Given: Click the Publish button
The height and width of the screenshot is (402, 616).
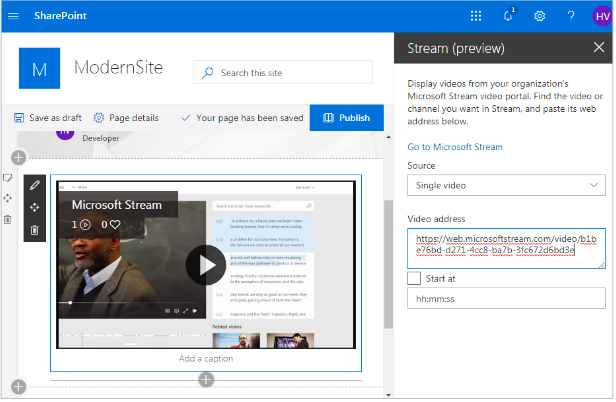Looking at the screenshot, I should 348,118.
